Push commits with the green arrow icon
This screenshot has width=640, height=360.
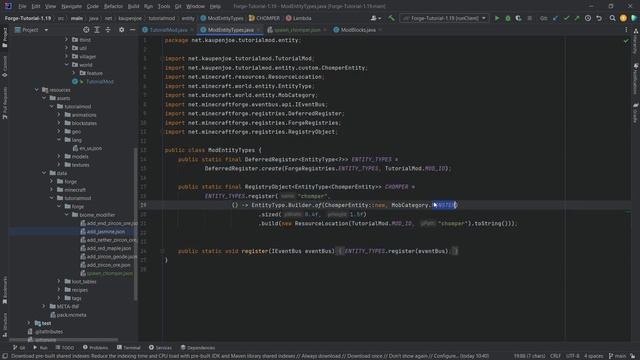577,18
